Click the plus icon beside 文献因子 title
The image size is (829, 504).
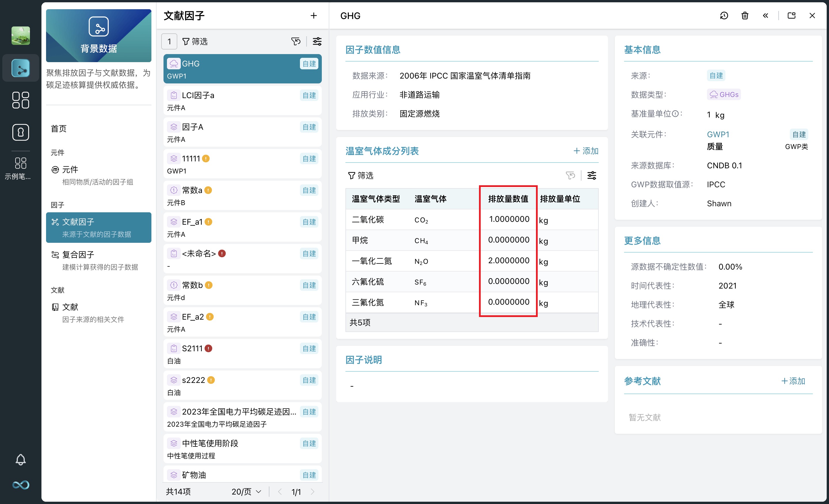(x=313, y=16)
